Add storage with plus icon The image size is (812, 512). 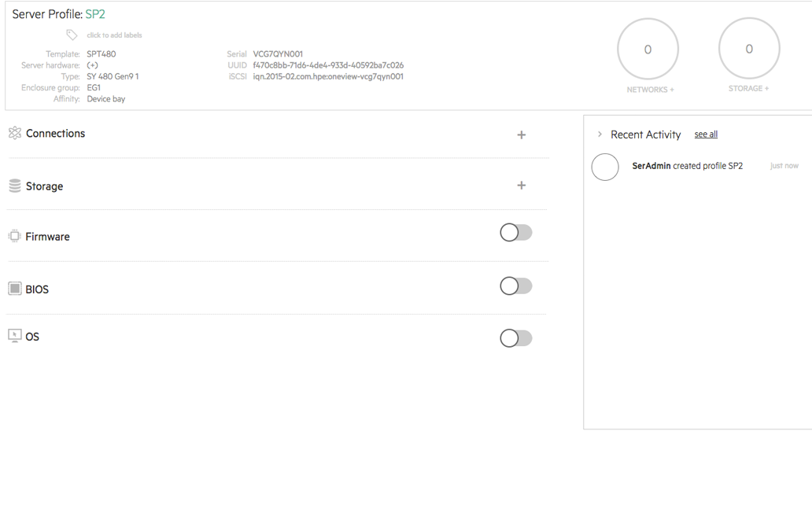point(521,186)
